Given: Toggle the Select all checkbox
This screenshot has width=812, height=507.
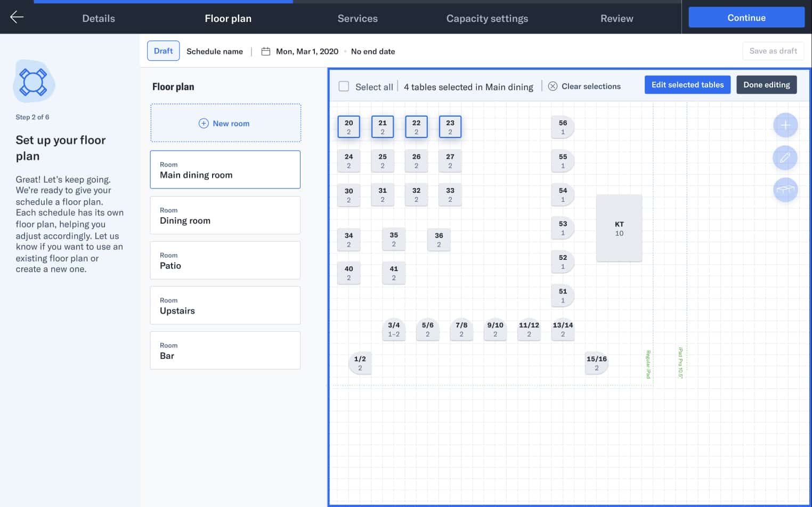Looking at the screenshot, I should tap(344, 86).
